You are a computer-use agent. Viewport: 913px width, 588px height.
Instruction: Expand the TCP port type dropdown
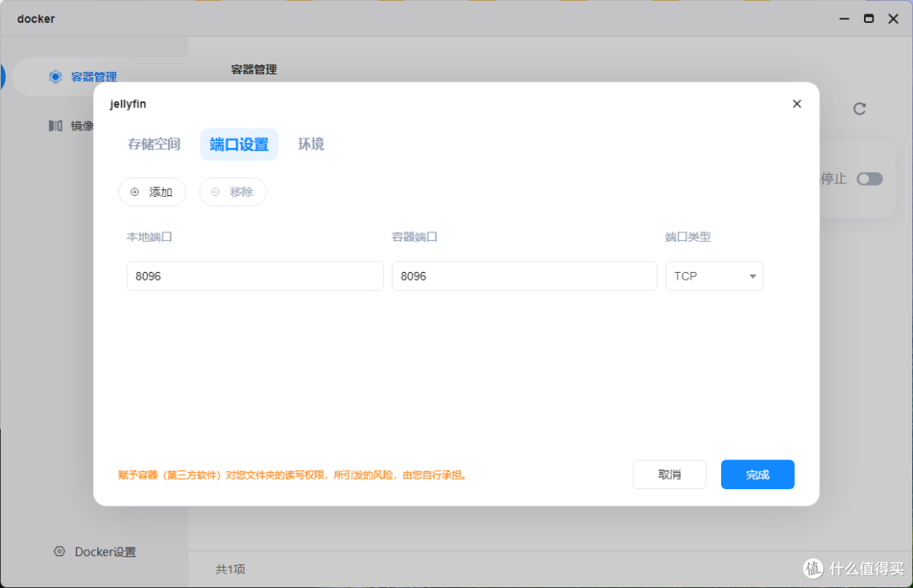[x=713, y=276]
